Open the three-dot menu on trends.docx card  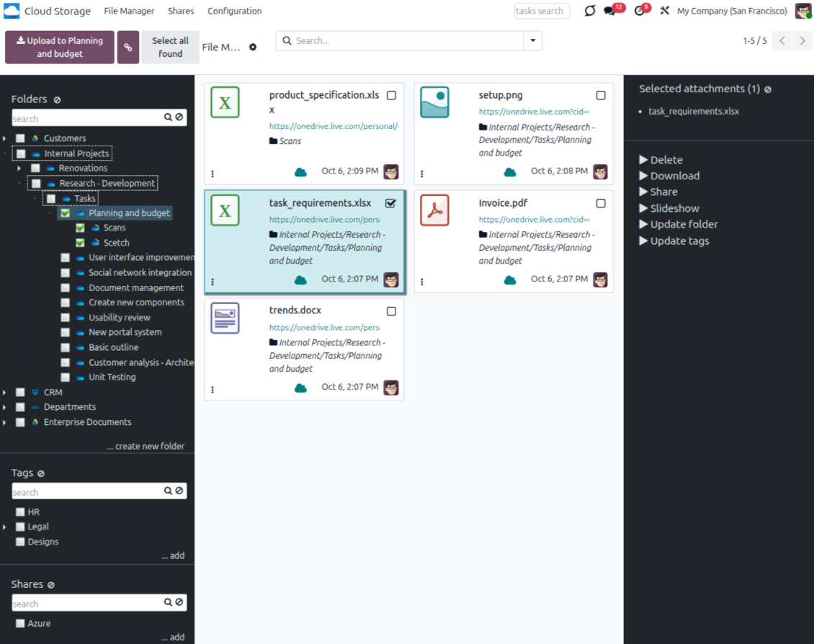pyautogui.click(x=213, y=390)
